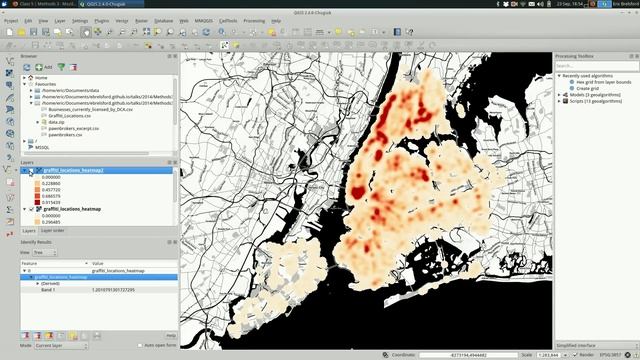Open the Processing toolbox icon in main toolbar
This screenshot has width=640, height=360.
pyautogui.click(x=397, y=32)
